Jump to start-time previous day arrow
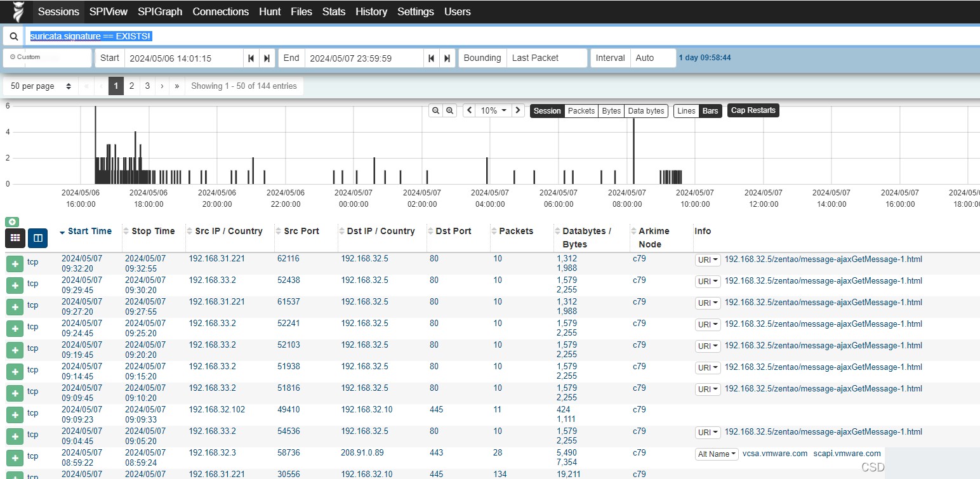This screenshot has width=980, height=479. [x=251, y=58]
